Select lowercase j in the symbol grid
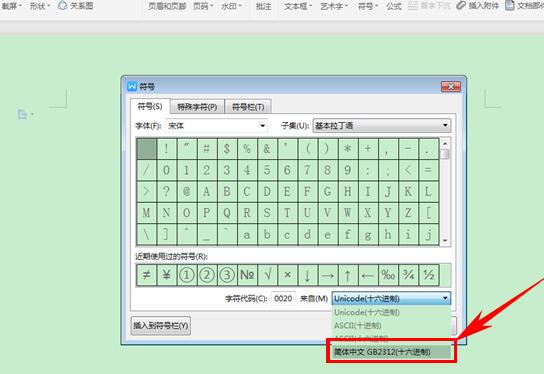 point(428,235)
